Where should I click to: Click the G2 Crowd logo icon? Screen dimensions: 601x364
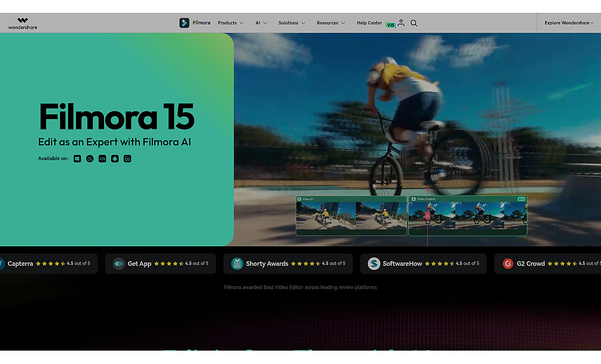click(508, 264)
